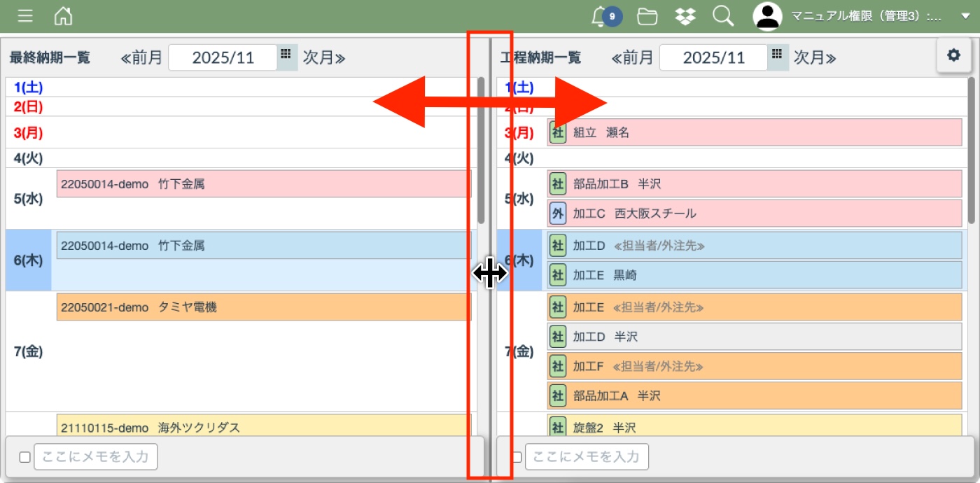
Task: Click the user avatar icon
Action: [767, 16]
